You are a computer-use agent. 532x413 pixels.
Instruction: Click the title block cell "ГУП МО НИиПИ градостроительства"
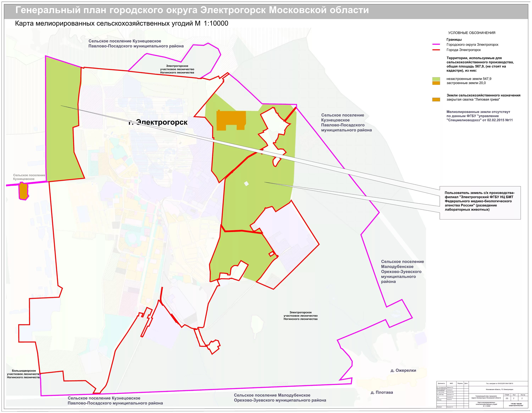pyautogui.click(x=516, y=405)
